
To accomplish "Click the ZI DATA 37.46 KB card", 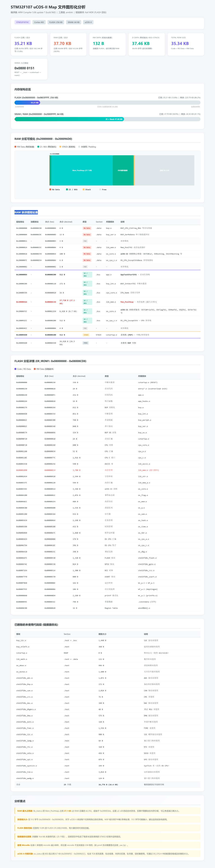I will (x=147, y=44).
